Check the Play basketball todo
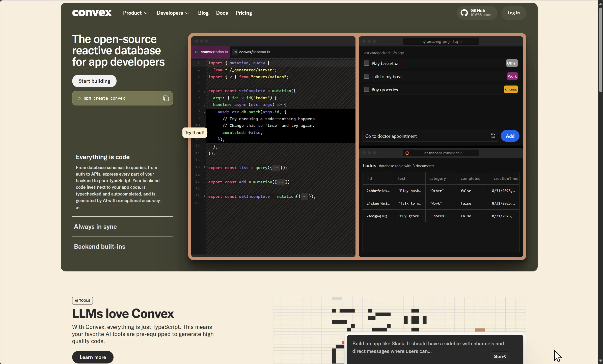Image resolution: width=603 pixels, height=364 pixels. pyautogui.click(x=367, y=63)
